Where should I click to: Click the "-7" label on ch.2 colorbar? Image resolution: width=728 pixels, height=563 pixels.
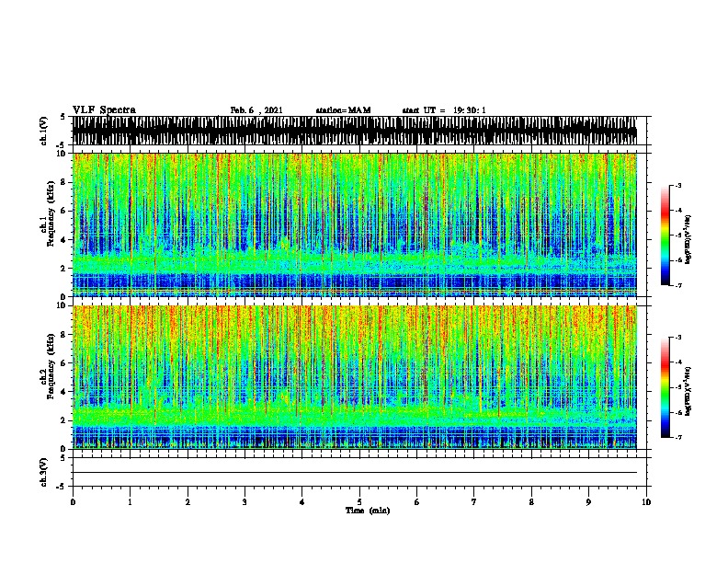click(x=677, y=438)
